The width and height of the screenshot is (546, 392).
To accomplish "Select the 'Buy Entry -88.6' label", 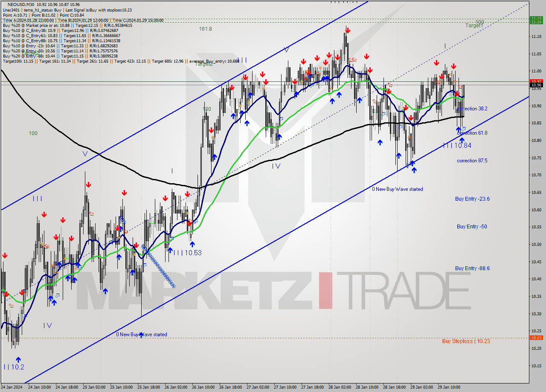I will tap(472, 268).
